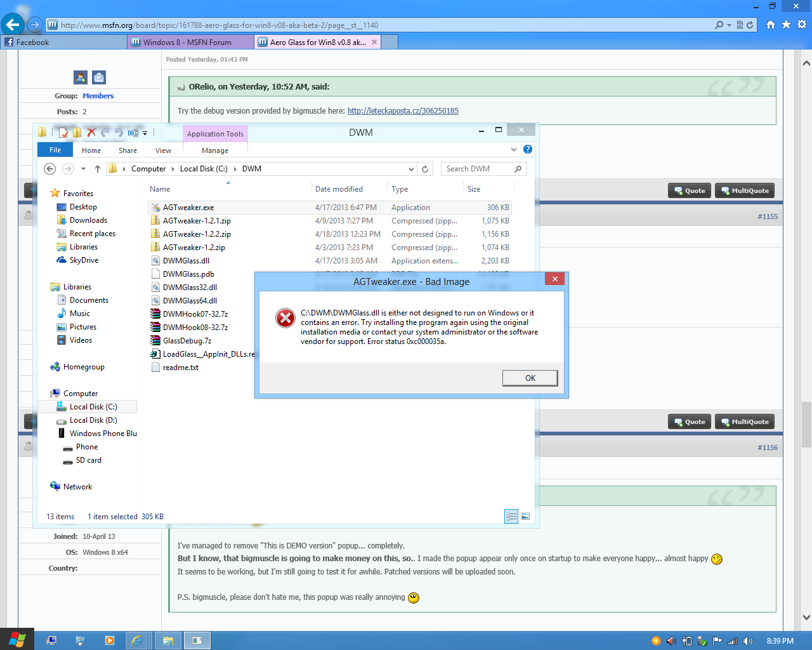Expand the address bar history dropdown
Screen dimensions: 812x650
[x=411, y=169]
